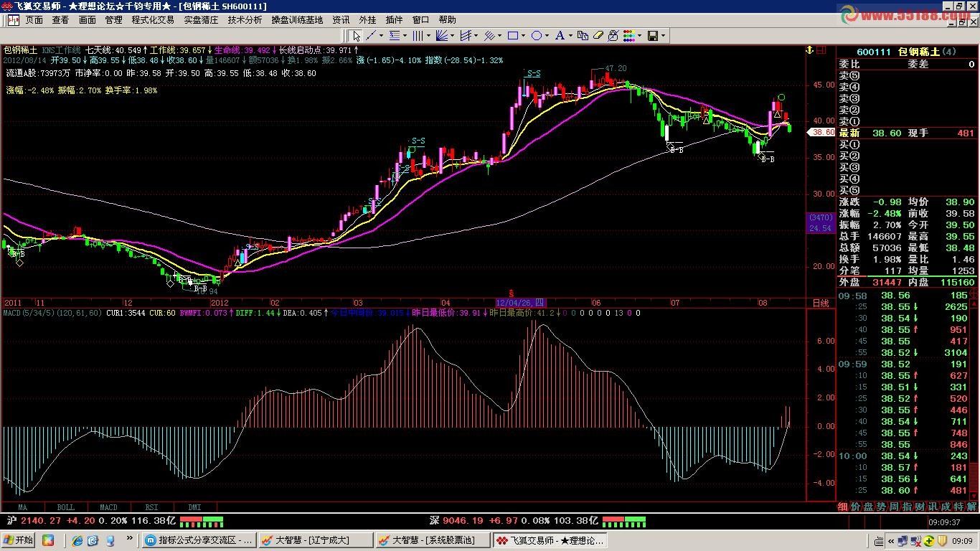Select the arrow pointer tool

tap(357, 35)
